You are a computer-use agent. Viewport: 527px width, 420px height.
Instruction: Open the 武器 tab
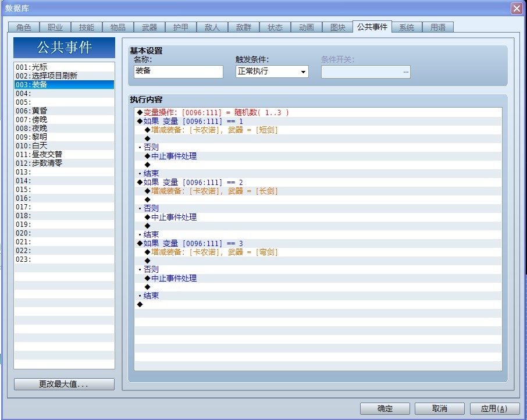tap(149, 27)
